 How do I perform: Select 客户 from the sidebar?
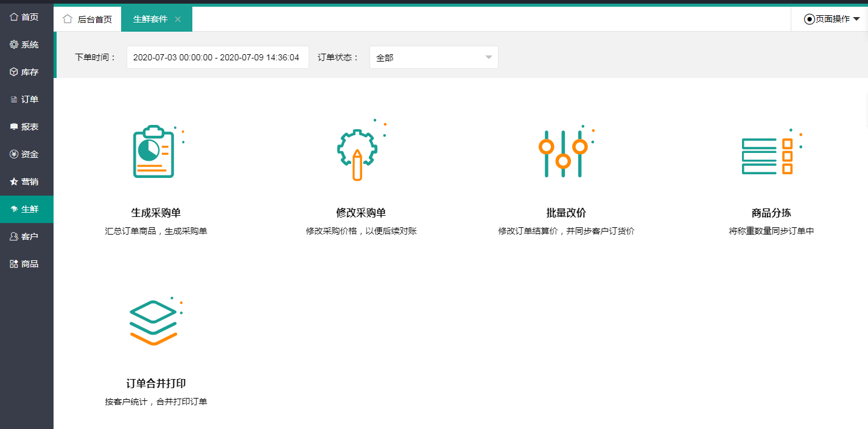coord(27,236)
